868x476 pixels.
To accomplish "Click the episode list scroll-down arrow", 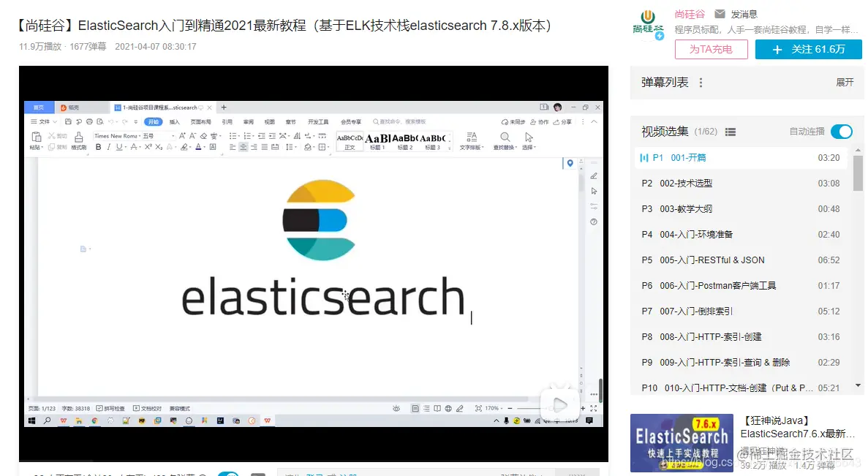I will coord(858,385).
